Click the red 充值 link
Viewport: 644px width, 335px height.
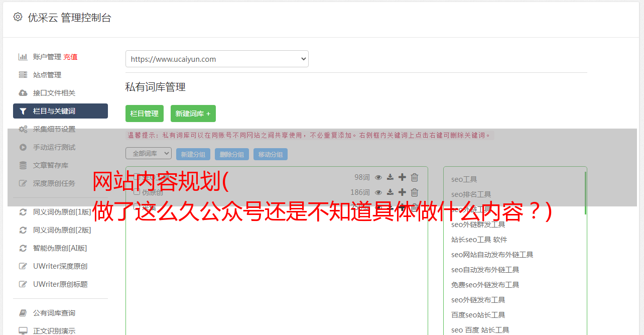[70, 57]
